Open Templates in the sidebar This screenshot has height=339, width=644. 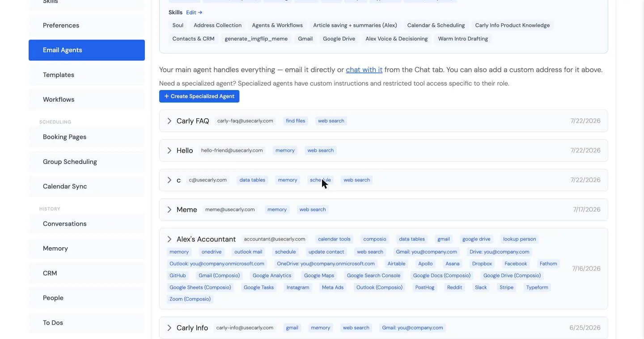87,75
